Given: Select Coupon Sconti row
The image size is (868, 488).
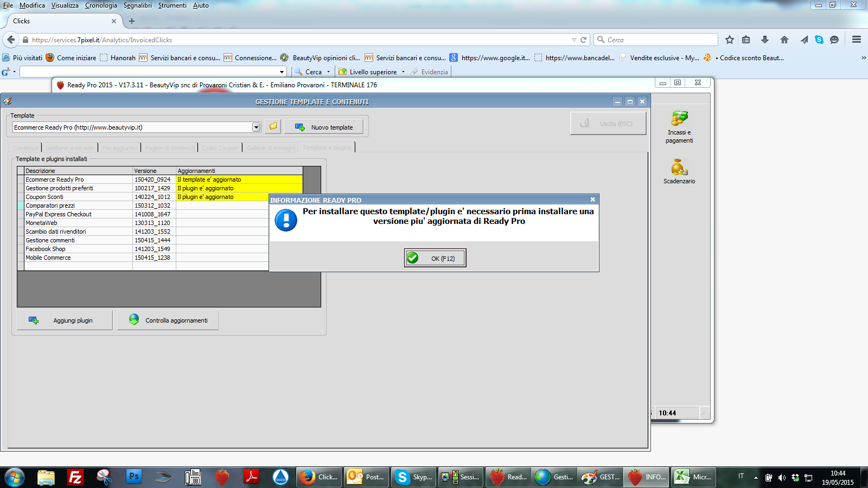Looking at the screenshot, I should 160,197.
